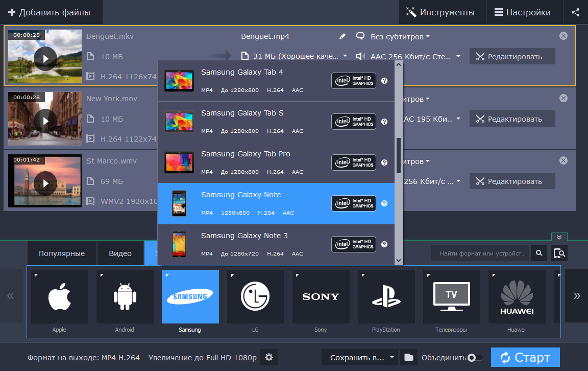Choose Samsung Galaxy Tab S preset

click(x=276, y=122)
